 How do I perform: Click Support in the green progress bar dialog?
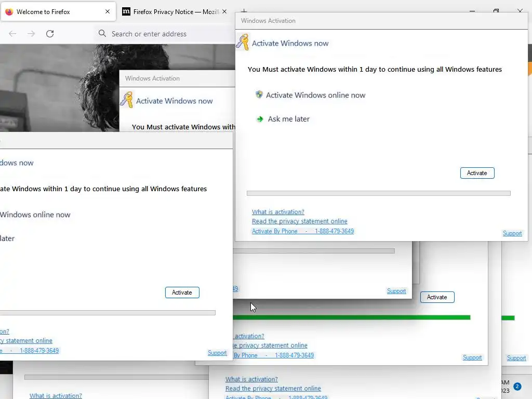(472, 357)
